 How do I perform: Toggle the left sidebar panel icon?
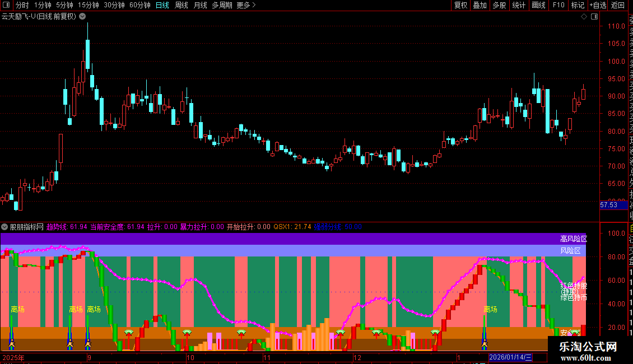point(6,5)
